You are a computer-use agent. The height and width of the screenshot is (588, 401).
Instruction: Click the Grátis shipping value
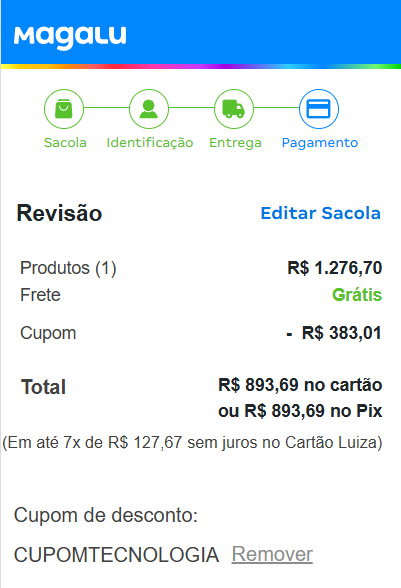coord(357,295)
